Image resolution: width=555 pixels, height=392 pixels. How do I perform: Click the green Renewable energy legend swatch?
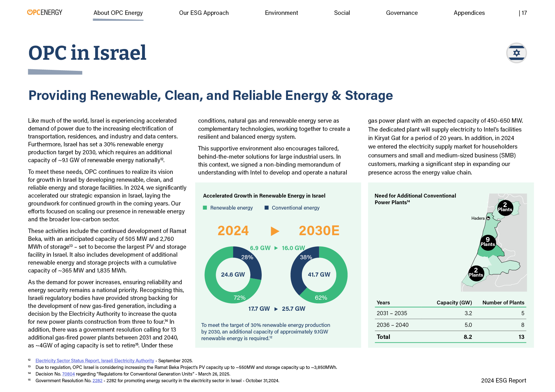tap(205, 208)
